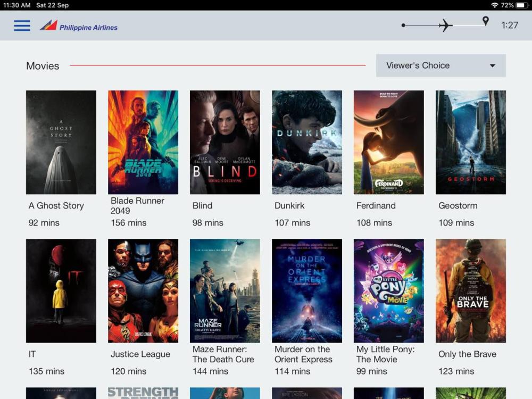Open the IT movie poster

click(61, 290)
